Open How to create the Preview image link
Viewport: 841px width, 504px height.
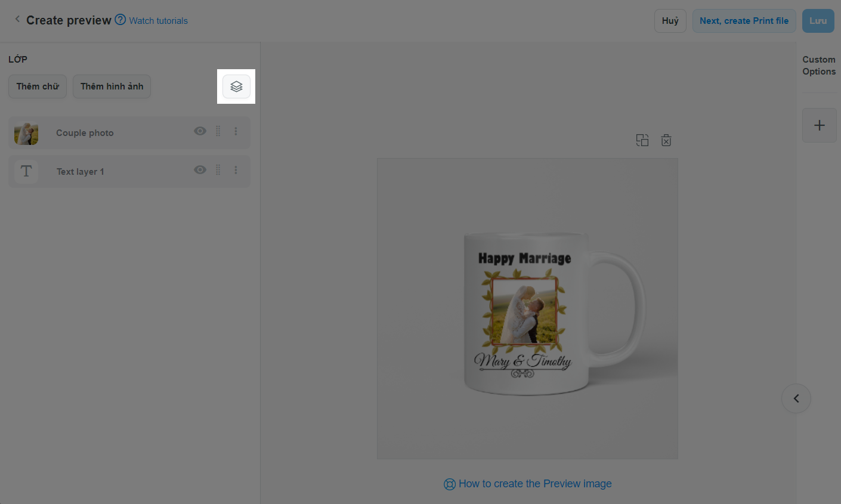535,484
